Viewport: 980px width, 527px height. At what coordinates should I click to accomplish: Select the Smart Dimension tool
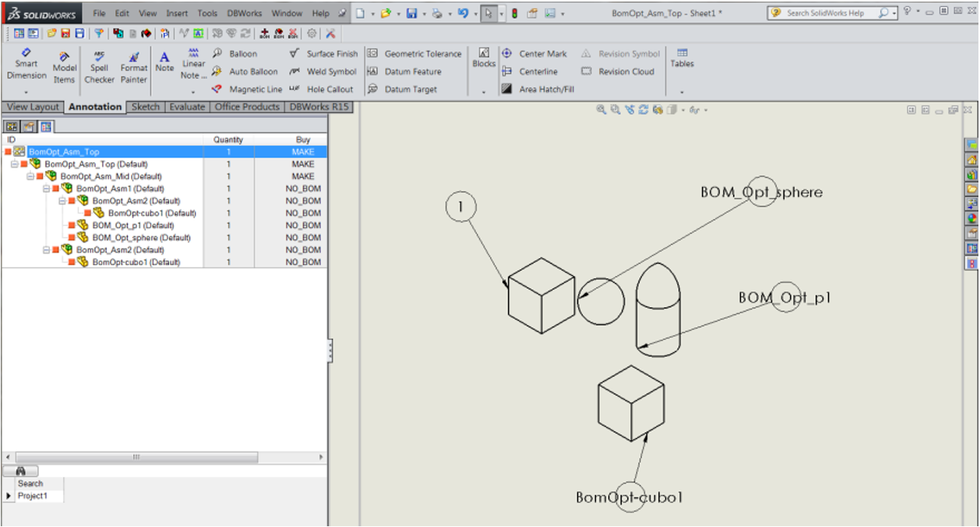[26, 64]
